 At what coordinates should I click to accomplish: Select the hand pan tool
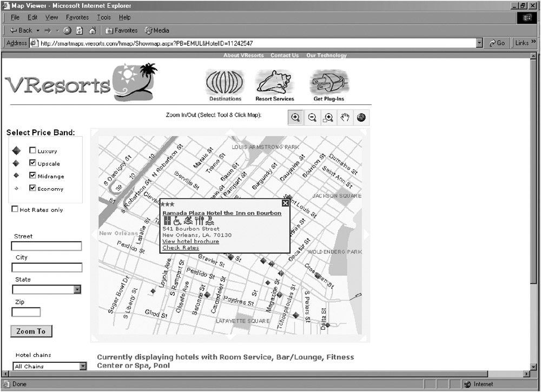tap(345, 117)
